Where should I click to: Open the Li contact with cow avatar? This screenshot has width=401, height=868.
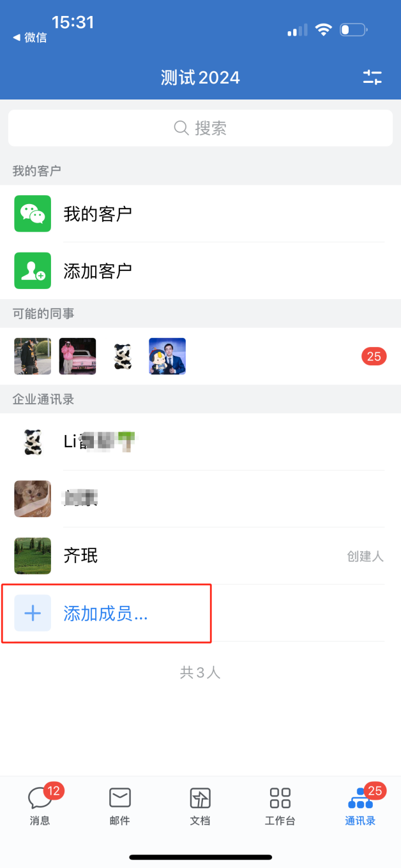[200, 442]
